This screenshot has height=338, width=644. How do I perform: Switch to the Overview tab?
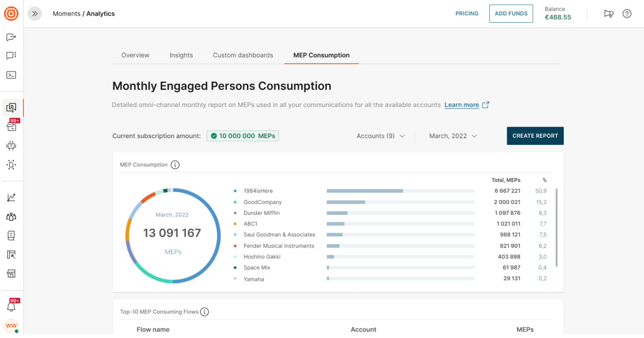tap(135, 55)
